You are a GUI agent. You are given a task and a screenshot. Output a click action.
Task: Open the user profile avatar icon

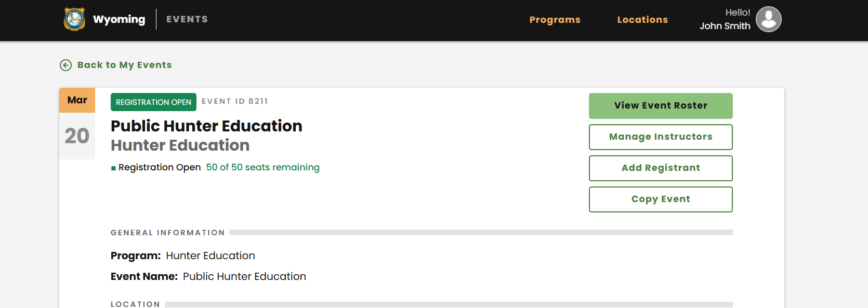(768, 19)
